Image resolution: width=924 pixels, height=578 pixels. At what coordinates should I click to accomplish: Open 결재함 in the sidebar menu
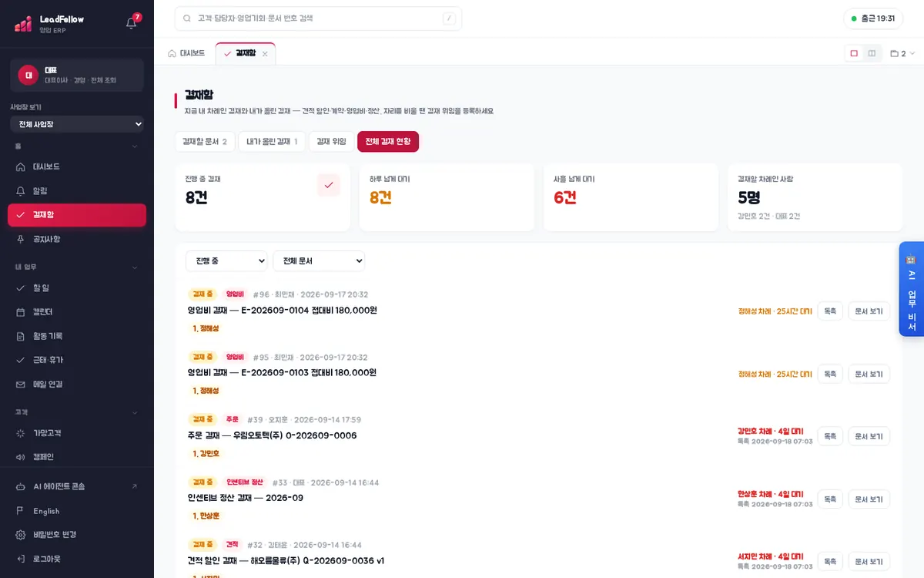pyautogui.click(x=77, y=215)
